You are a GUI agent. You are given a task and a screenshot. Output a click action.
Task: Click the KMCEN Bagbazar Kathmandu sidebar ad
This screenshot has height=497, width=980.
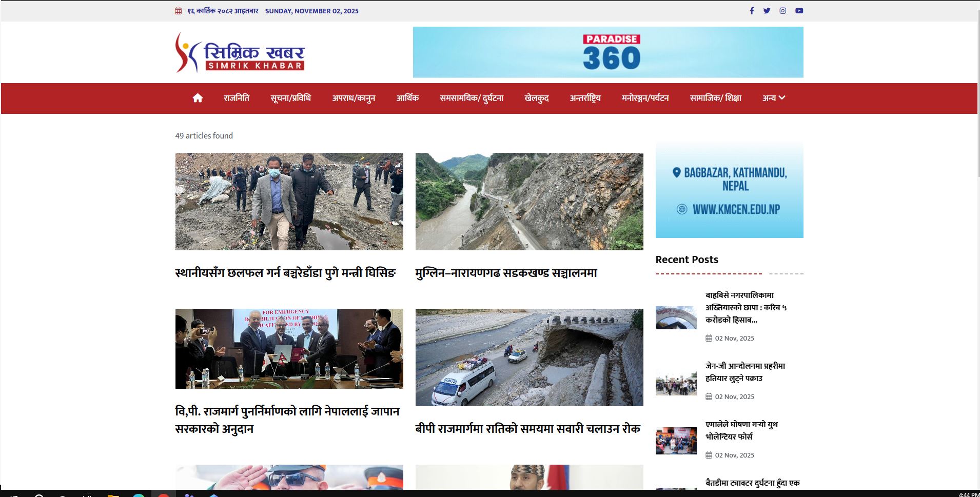pyautogui.click(x=729, y=190)
